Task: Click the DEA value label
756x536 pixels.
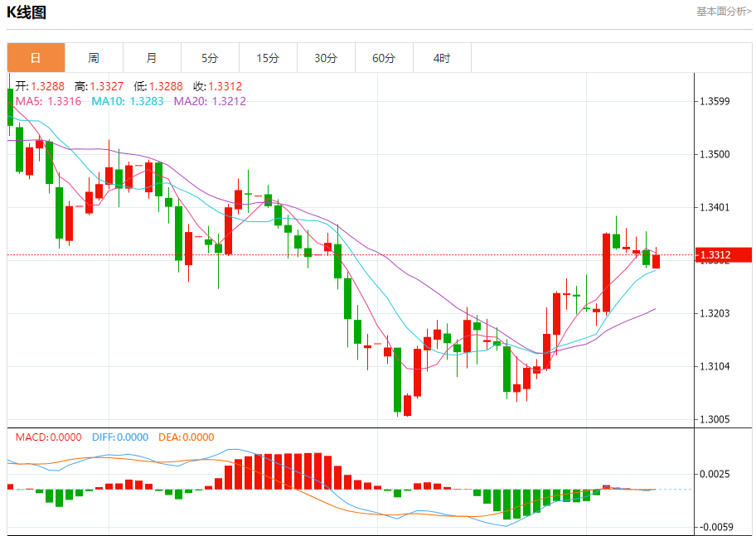Action: [x=186, y=437]
